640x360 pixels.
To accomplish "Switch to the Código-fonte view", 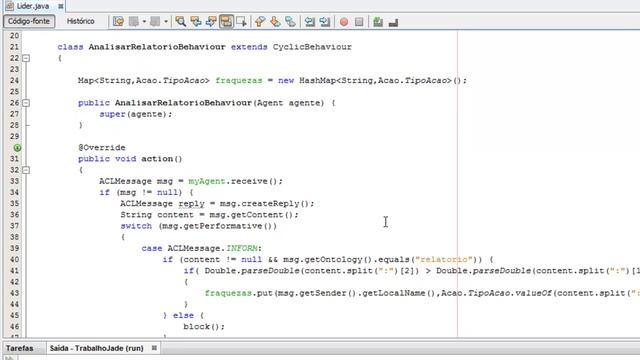I will [29, 21].
